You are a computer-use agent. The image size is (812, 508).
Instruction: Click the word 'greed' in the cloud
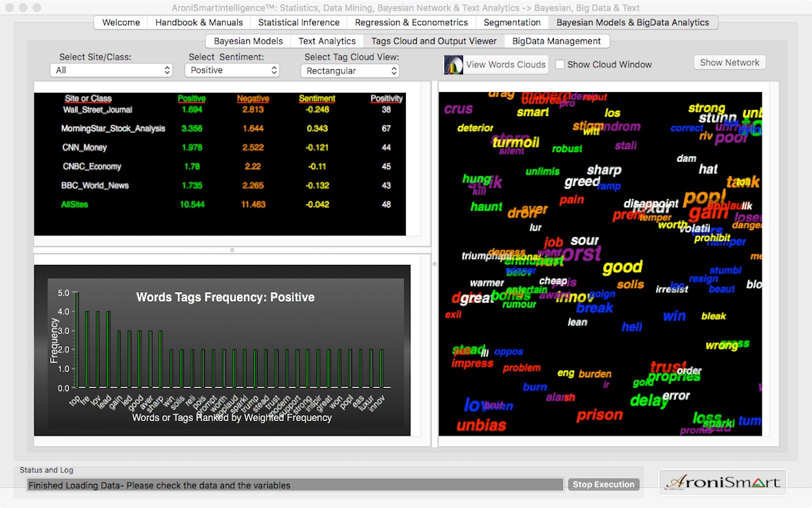click(x=582, y=182)
